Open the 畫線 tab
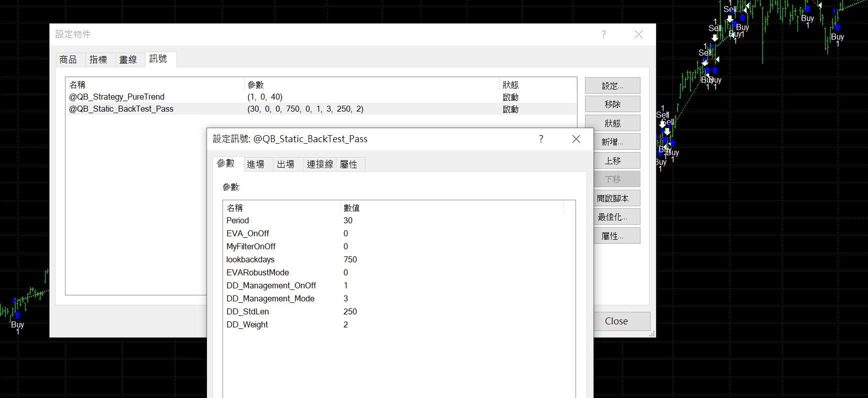Screen dimensions: 868x398 [128, 60]
